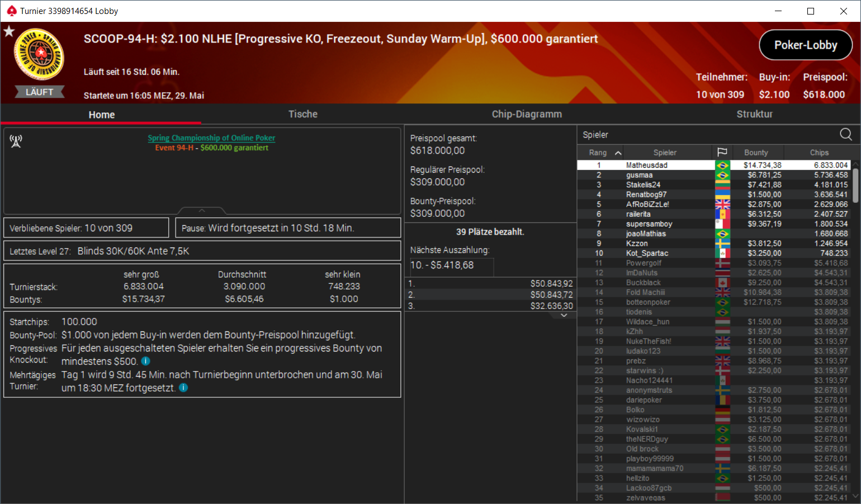Open the Chip-Diagramm tab
Image resolution: width=861 pixels, height=504 pixels.
[x=527, y=114]
